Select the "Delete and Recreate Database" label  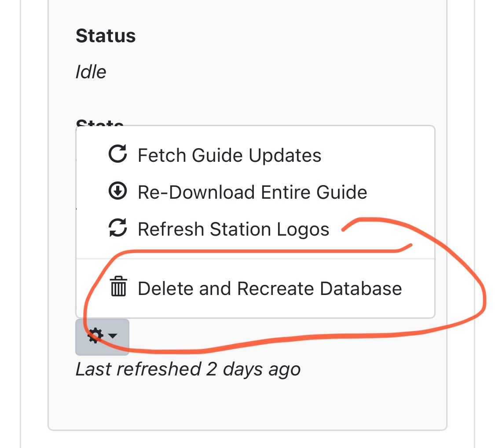(269, 288)
